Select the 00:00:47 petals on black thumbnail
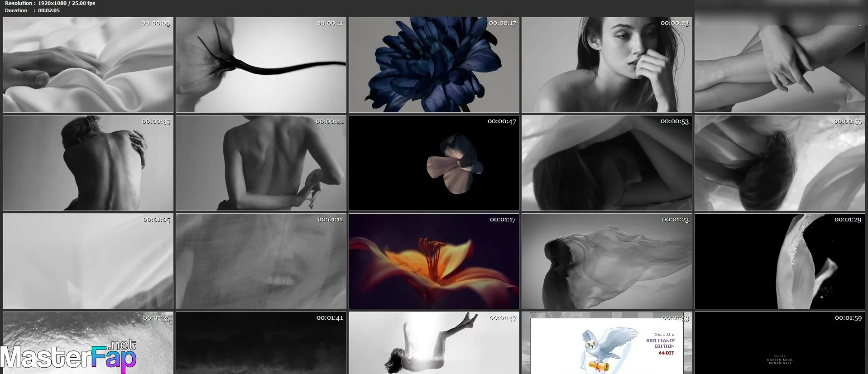868x374 pixels. click(x=434, y=163)
